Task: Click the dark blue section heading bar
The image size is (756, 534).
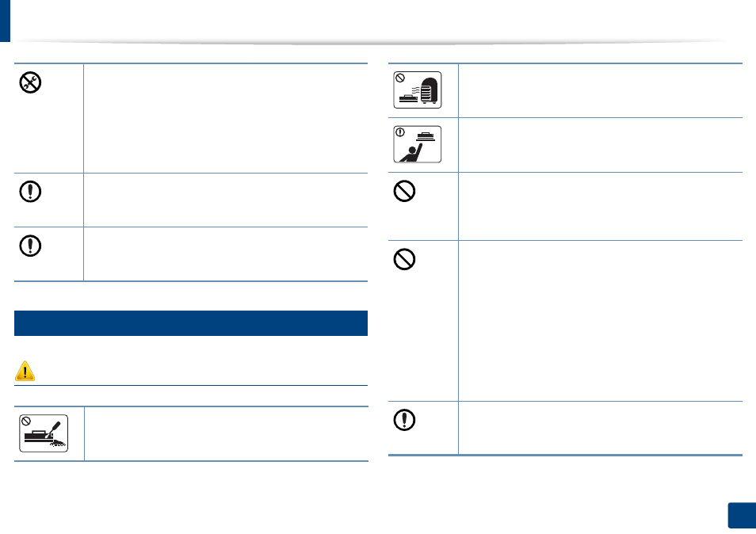Action: tap(191, 323)
